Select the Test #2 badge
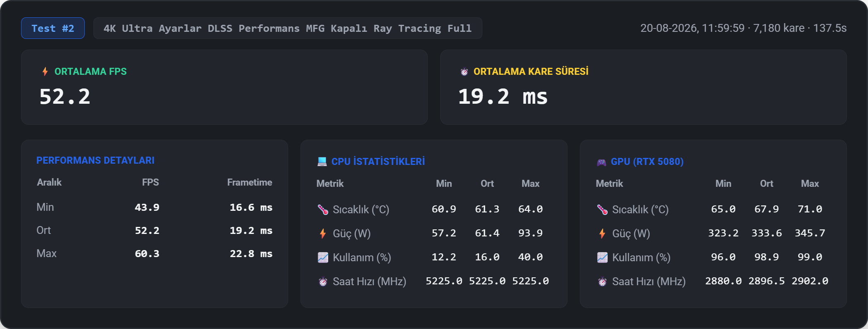Screen dimensions: 868x329 click(x=53, y=28)
